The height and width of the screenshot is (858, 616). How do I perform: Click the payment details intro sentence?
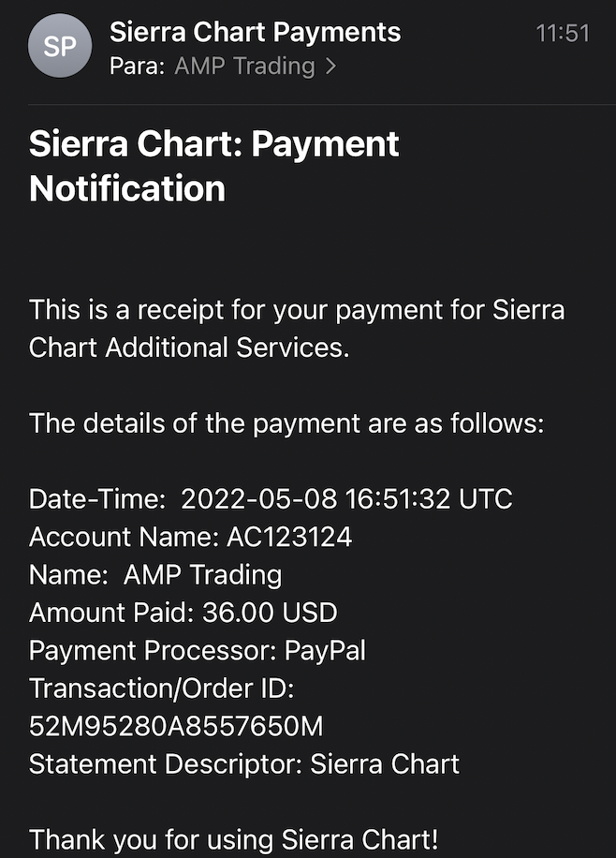click(286, 422)
